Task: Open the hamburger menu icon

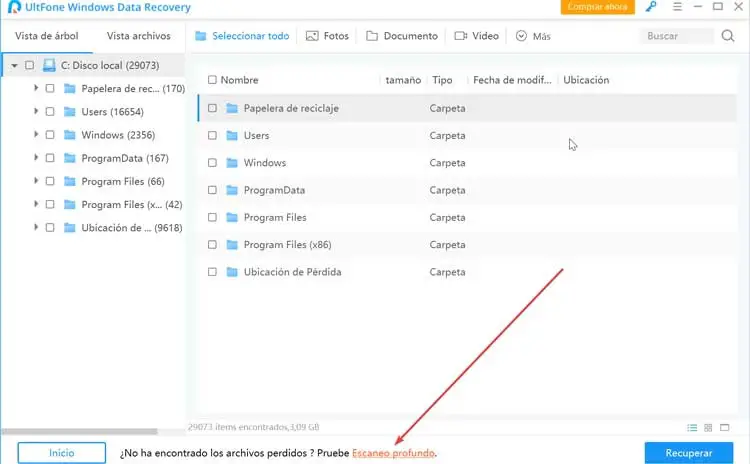Action: pyautogui.click(x=677, y=7)
